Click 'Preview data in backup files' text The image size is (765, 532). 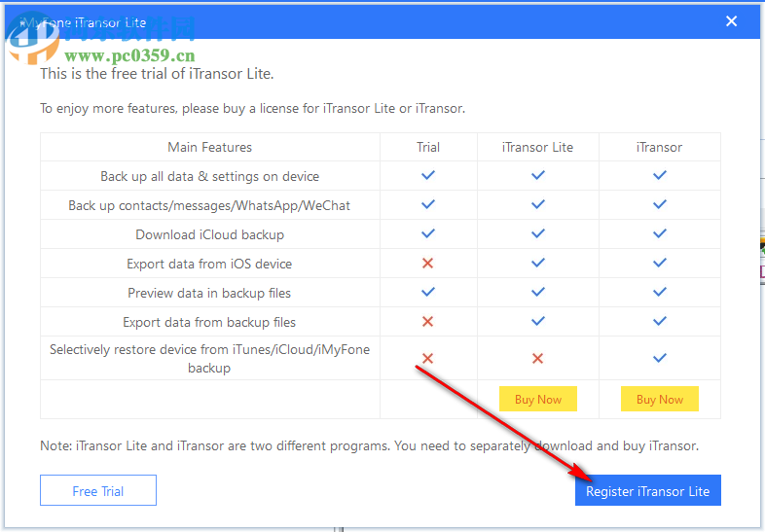point(209,293)
